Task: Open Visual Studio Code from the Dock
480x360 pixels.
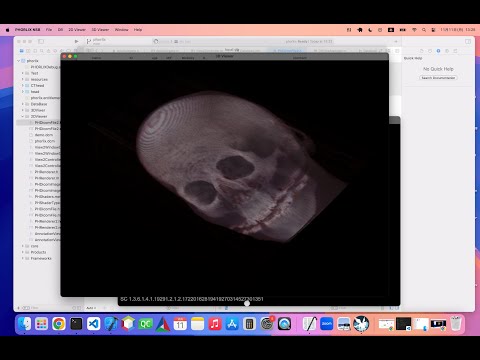Action: [x=94, y=324]
